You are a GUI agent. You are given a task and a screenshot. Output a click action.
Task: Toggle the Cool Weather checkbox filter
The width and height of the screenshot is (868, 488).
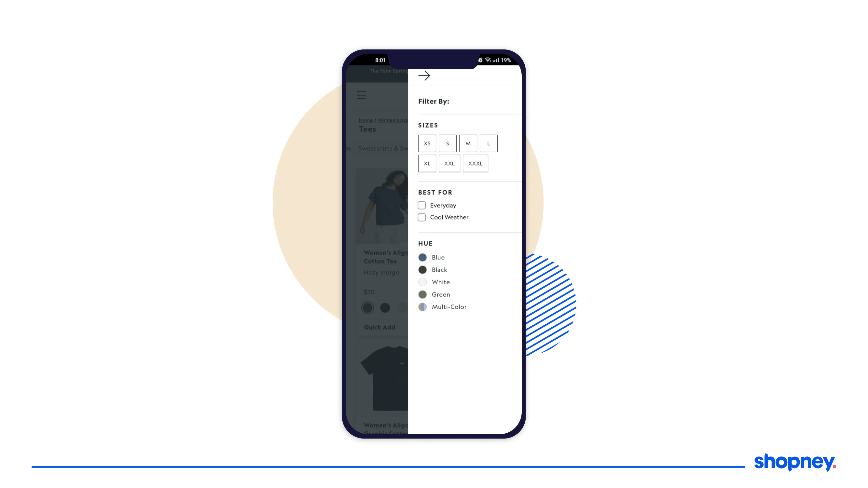pyautogui.click(x=421, y=217)
